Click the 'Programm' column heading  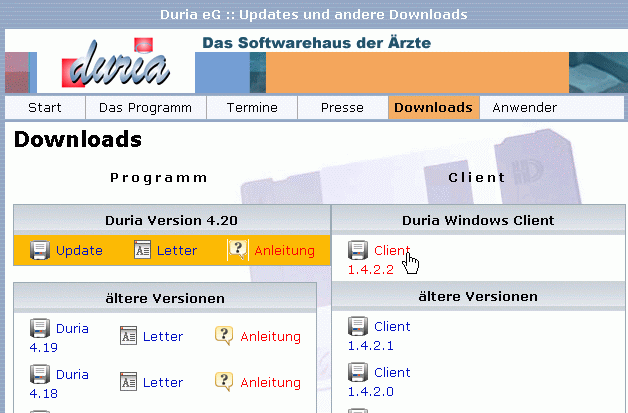(x=159, y=177)
